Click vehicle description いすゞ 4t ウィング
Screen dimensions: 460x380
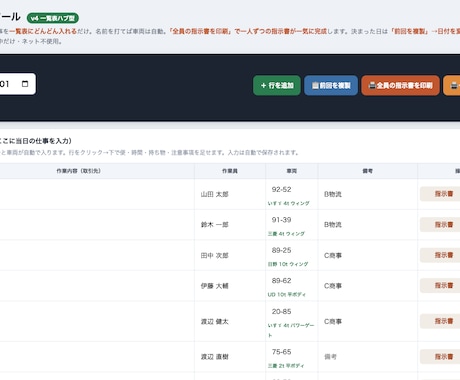(289, 203)
